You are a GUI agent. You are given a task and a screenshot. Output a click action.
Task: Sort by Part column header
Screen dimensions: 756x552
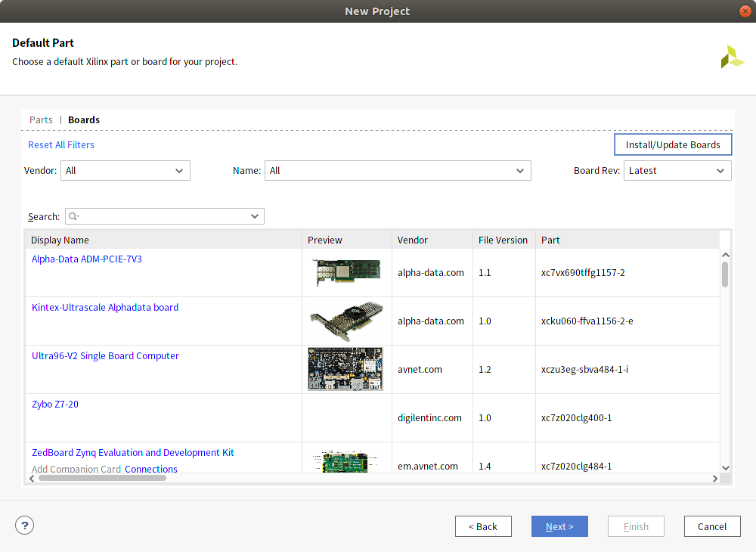click(627, 240)
